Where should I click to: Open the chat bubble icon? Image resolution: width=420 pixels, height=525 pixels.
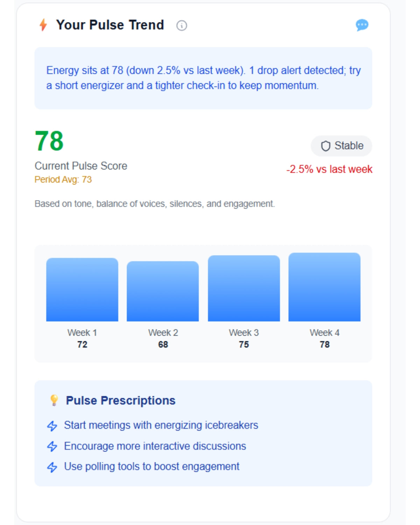pos(362,25)
